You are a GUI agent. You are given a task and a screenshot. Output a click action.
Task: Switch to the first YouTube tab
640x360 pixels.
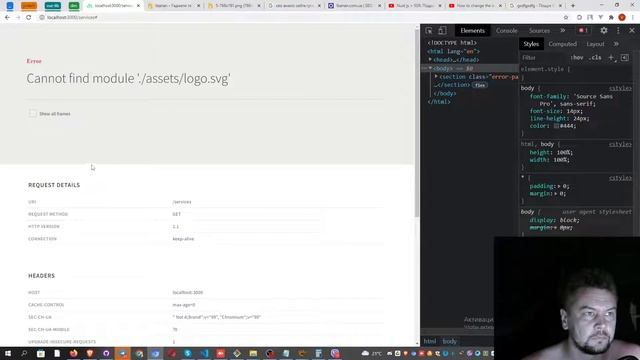click(x=414, y=6)
